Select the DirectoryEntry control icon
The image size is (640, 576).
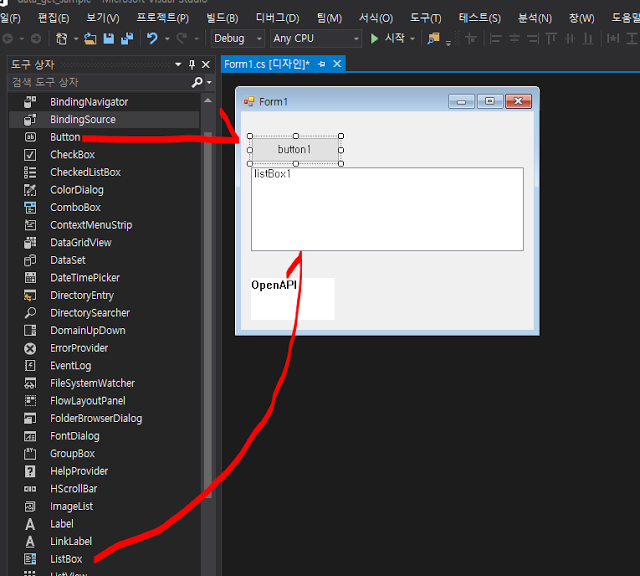click(x=30, y=295)
